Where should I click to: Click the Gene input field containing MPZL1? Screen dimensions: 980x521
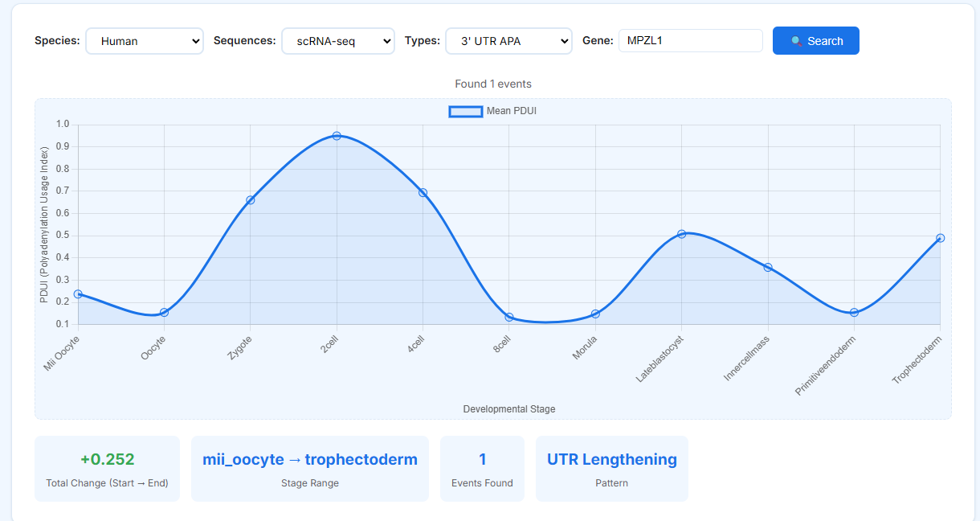click(691, 40)
